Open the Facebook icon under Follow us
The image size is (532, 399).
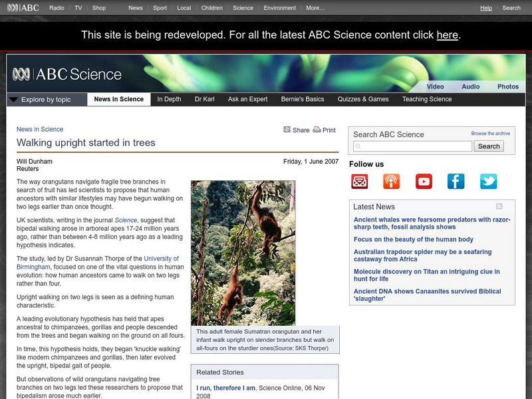click(x=456, y=181)
